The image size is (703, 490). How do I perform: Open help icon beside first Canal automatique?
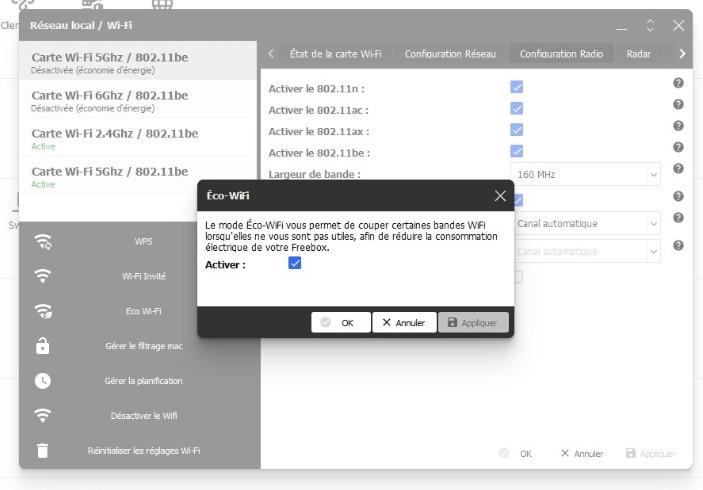[678, 218]
